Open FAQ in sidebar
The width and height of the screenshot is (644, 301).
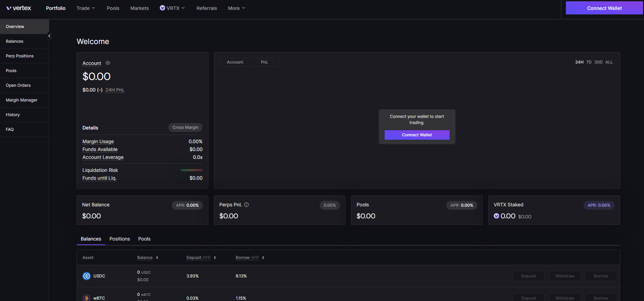coord(25,129)
